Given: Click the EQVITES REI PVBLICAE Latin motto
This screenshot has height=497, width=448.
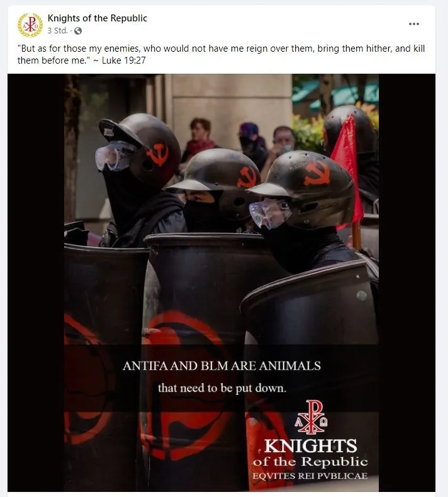Looking at the screenshot, I should (x=310, y=476).
